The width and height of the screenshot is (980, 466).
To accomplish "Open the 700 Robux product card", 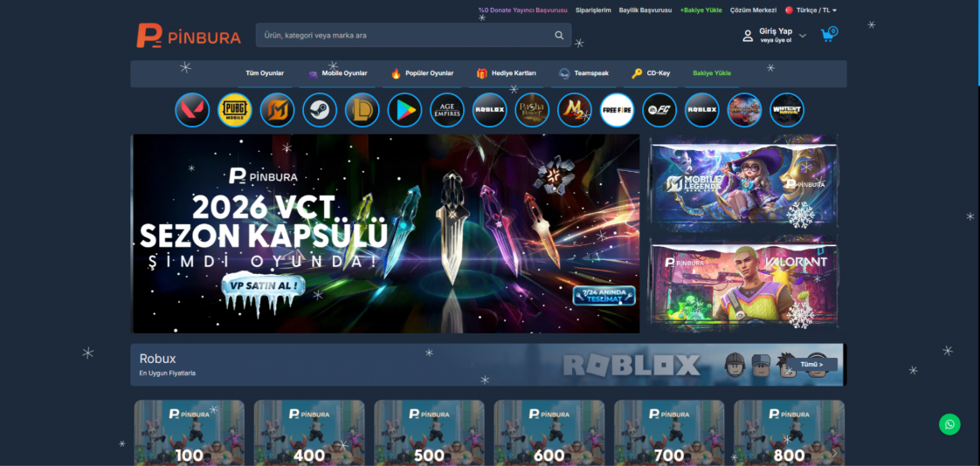I will pos(669,433).
